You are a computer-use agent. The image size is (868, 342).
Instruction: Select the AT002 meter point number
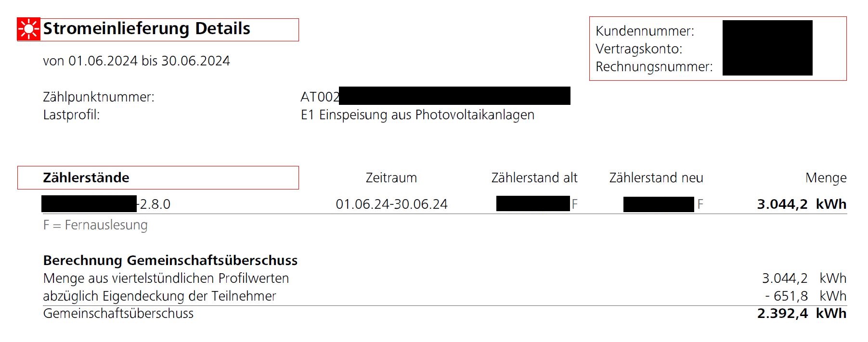coord(435,96)
